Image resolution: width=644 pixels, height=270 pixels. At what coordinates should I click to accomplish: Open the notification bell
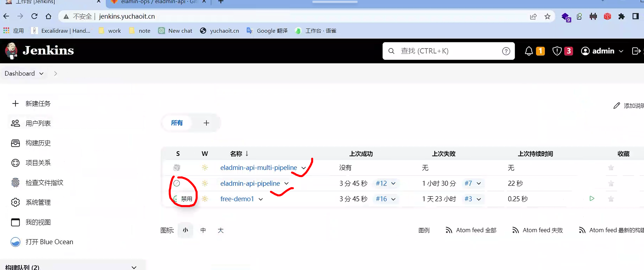(x=529, y=51)
